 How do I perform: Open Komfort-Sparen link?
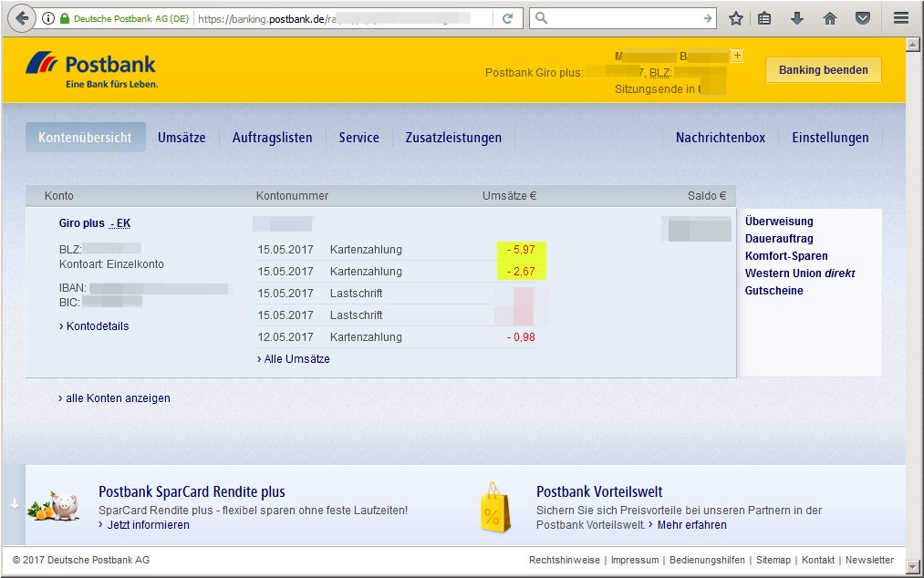(786, 255)
